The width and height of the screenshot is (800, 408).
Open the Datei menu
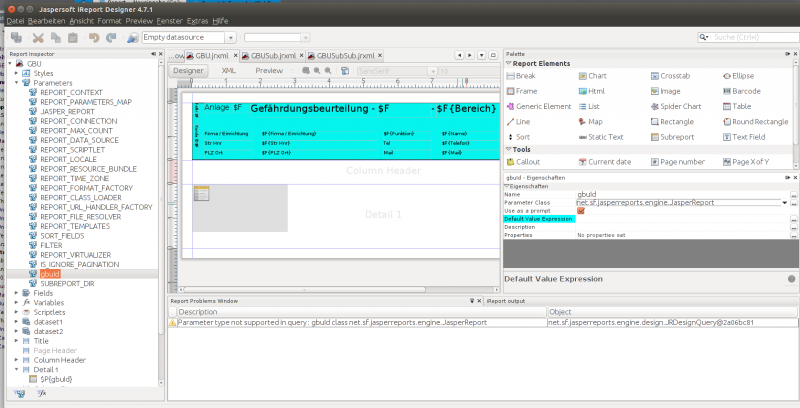tap(16, 21)
